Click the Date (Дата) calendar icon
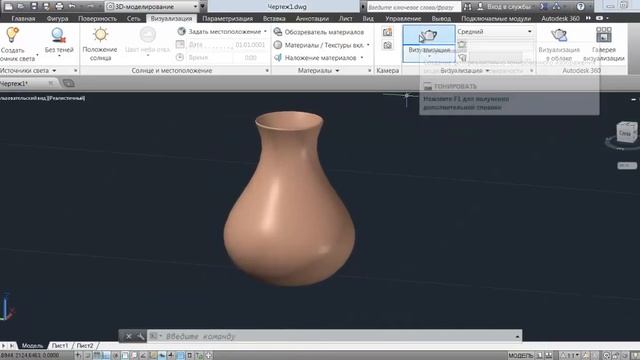Viewport: 640px width, 360px height. tap(180, 44)
